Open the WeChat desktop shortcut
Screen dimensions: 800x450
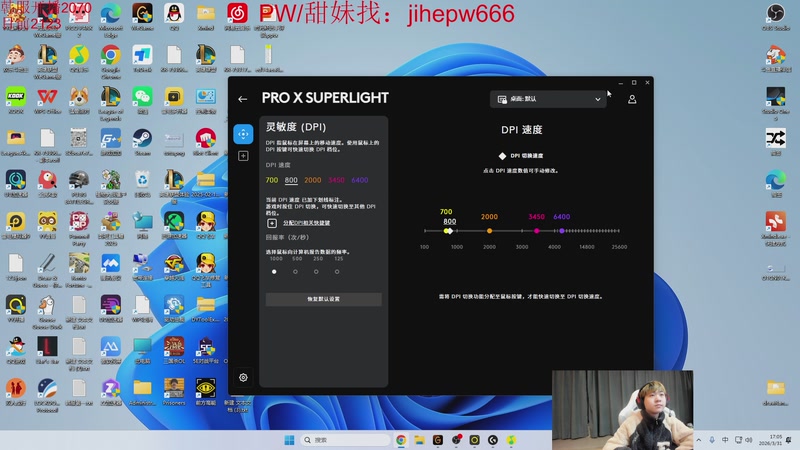[x=142, y=100]
